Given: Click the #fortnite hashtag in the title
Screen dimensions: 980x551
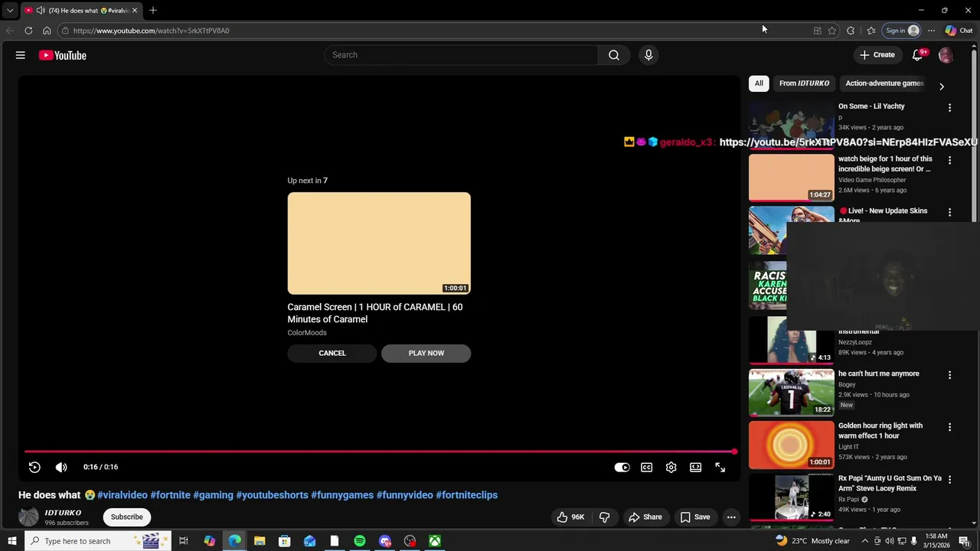Looking at the screenshot, I should pyautogui.click(x=170, y=495).
